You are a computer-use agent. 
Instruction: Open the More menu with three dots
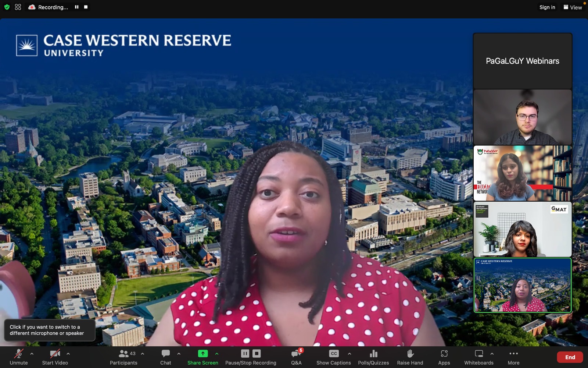[x=514, y=357]
